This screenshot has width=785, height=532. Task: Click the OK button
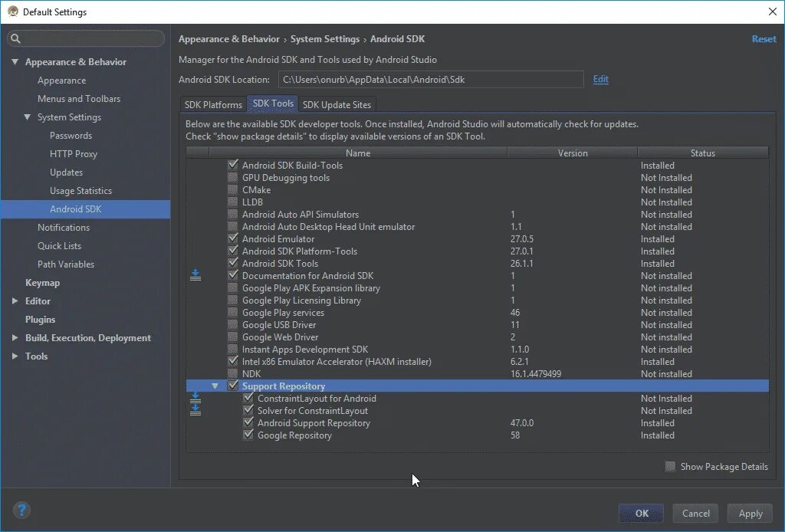(642, 513)
